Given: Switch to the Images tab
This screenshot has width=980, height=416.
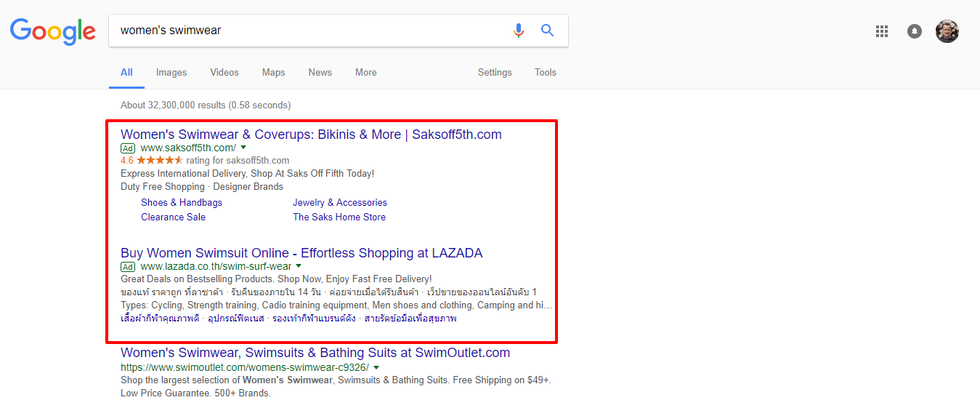Looking at the screenshot, I should tap(171, 73).
